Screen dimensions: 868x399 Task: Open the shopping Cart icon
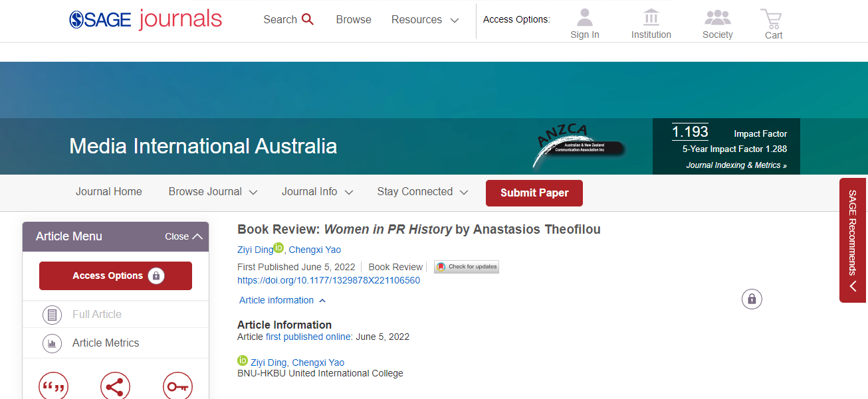(772, 19)
